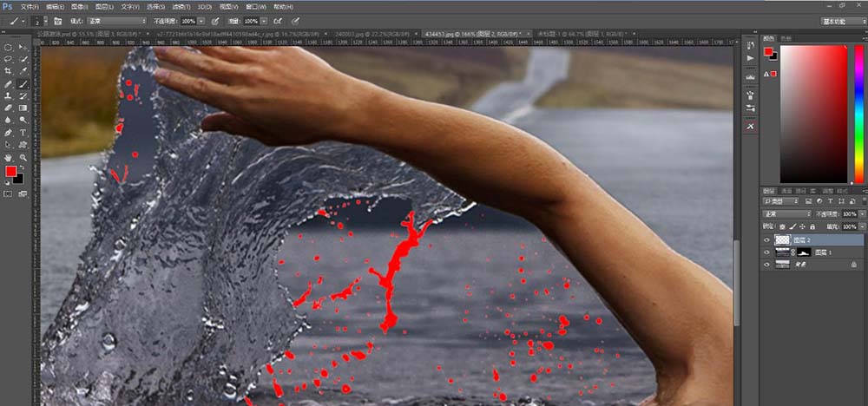Image resolution: width=868 pixels, height=406 pixels.
Task: Toggle pressure for size in the options bar
Action: tap(296, 21)
